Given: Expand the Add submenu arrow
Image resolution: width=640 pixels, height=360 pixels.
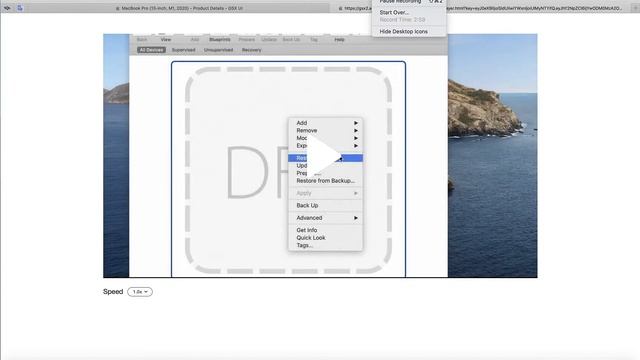Looking at the screenshot, I should coord(356,123).
